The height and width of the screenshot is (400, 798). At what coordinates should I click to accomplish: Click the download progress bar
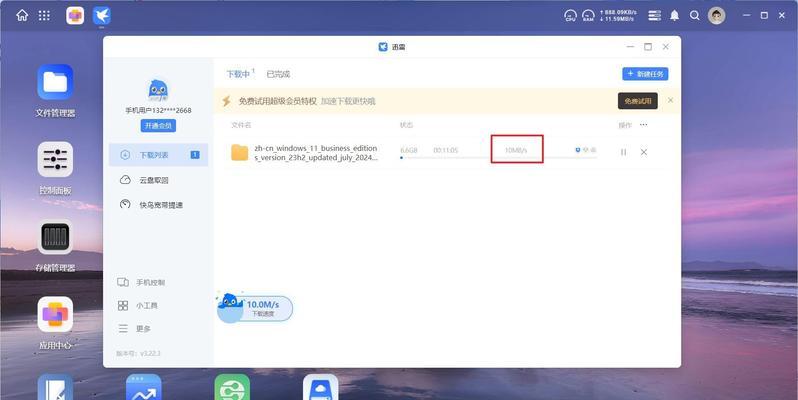point(499,158)
